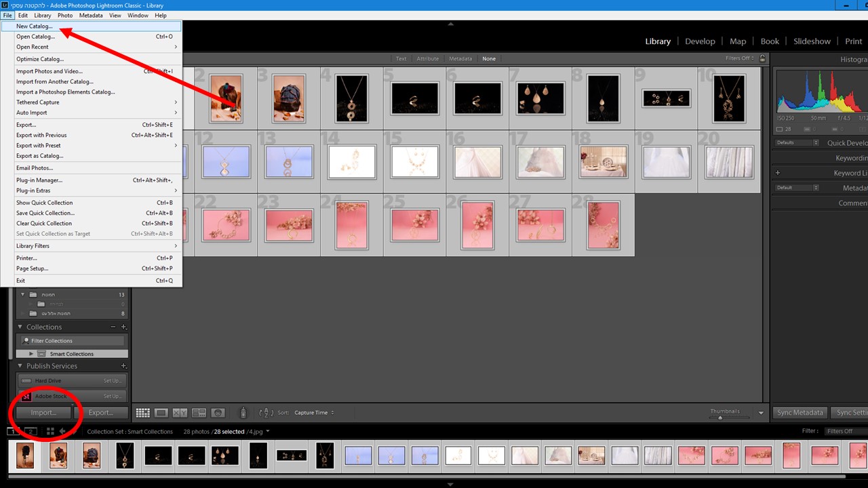Open the Metadata menu
This screenshot has height=488, width=868.
(91, 15)
